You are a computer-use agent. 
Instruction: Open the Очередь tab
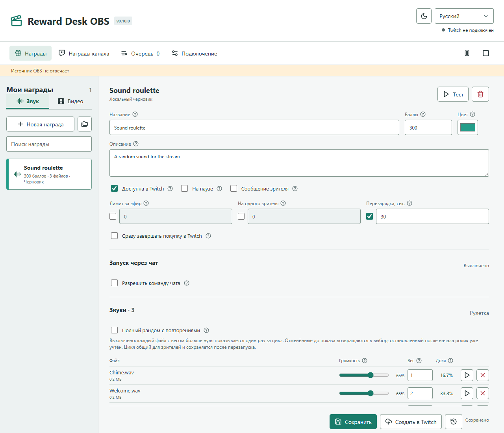pos(140,53)
